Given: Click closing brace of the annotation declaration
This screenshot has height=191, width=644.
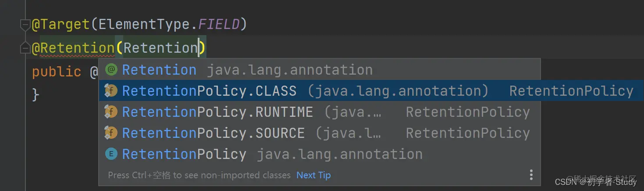Looking at the screenshot, I should (x=36, y=94).
